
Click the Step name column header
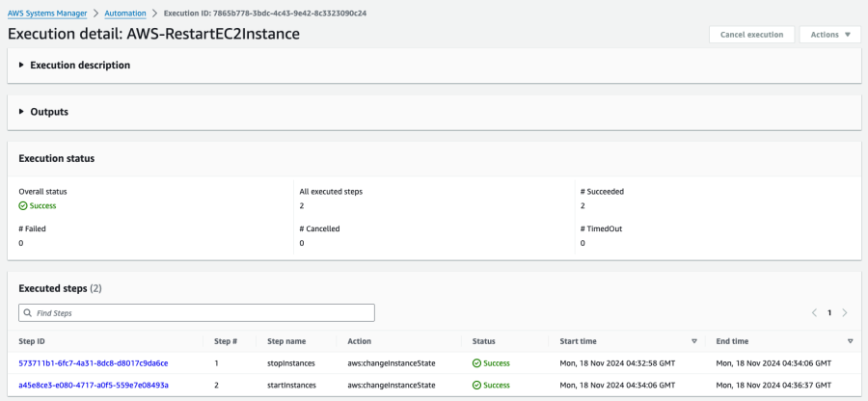(x=287, y=341)
